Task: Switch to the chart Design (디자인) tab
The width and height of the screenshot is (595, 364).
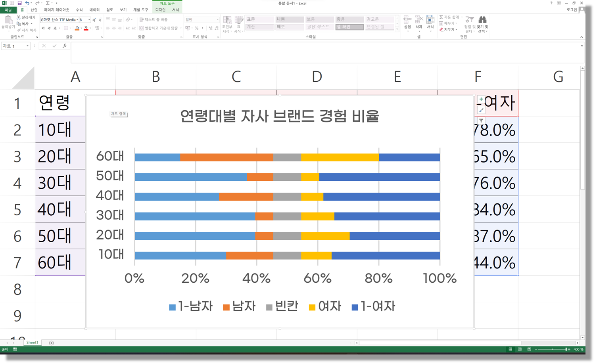Action: 160,10
